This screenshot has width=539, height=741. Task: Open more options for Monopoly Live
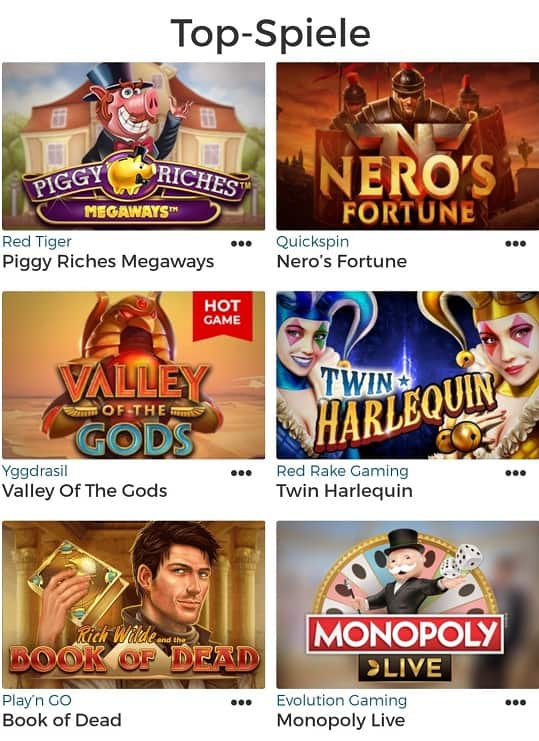(515, 703)
